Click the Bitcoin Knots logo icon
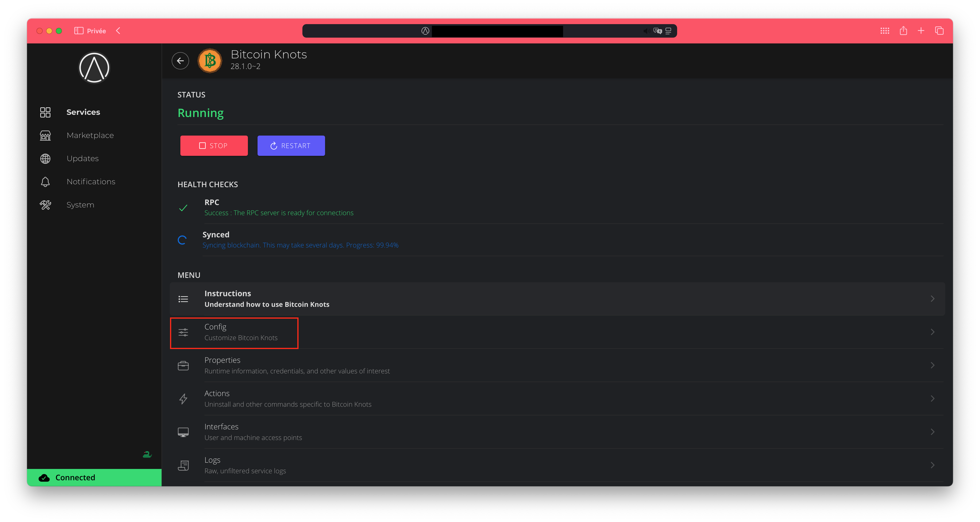The height and width of the screenshot is (522, 980). 210,61
